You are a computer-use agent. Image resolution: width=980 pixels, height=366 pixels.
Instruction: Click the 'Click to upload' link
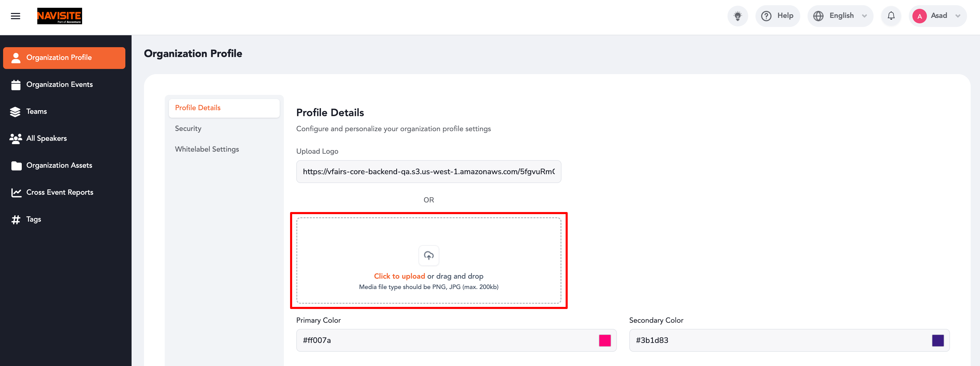pos(399,276)
